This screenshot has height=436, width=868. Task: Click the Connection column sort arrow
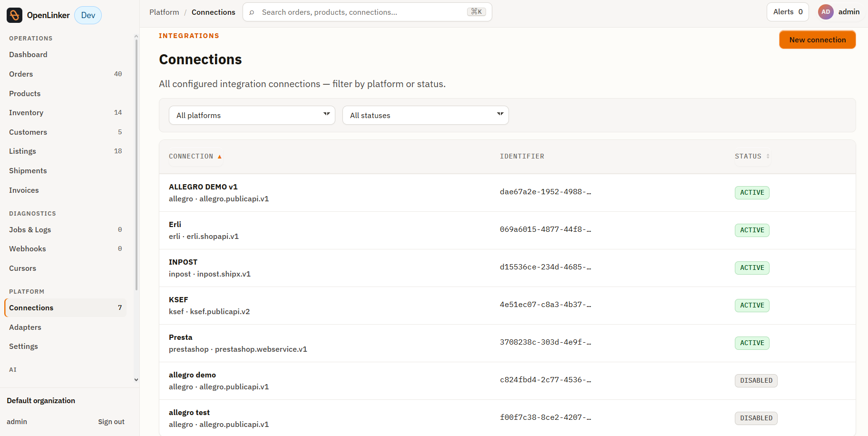(x=220, y=157)
